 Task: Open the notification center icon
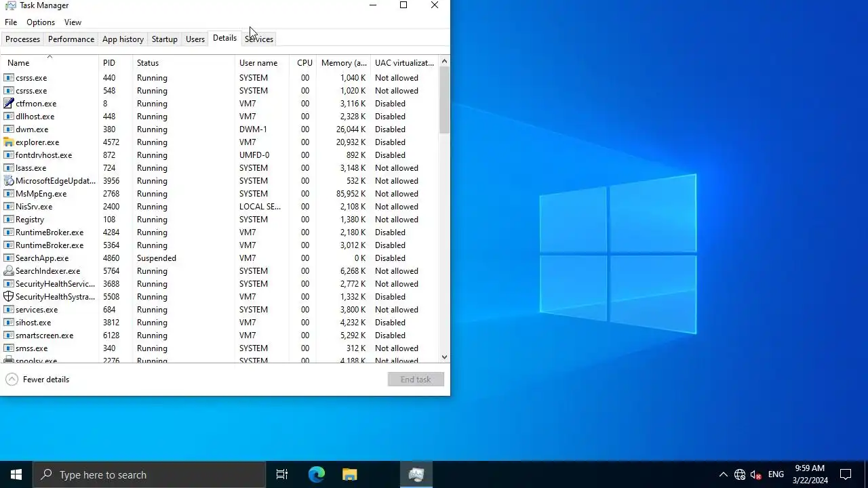(846, 474)
